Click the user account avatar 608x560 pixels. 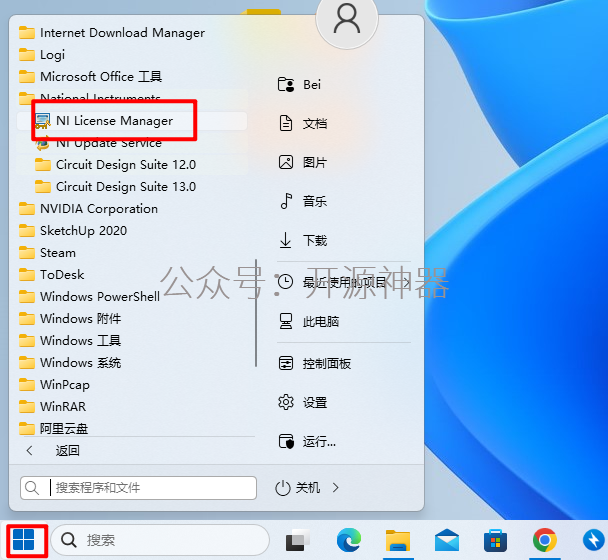pyautogui.click(x=347, y=19)
